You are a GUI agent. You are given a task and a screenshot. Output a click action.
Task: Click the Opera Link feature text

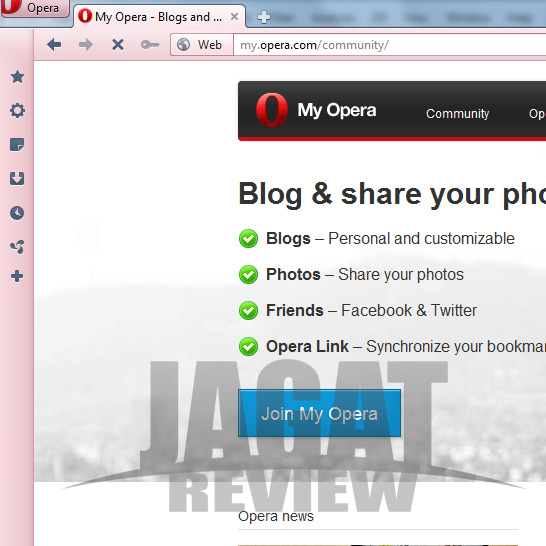(406, 346)
